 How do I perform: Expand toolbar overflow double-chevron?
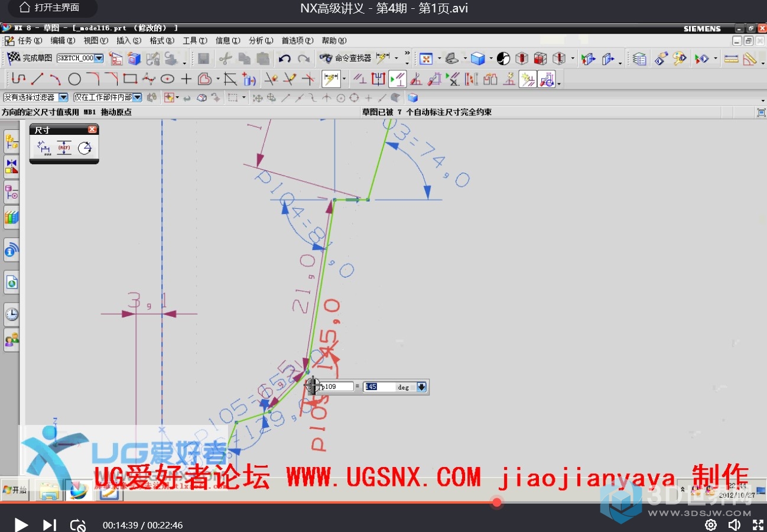coord(407,54)
